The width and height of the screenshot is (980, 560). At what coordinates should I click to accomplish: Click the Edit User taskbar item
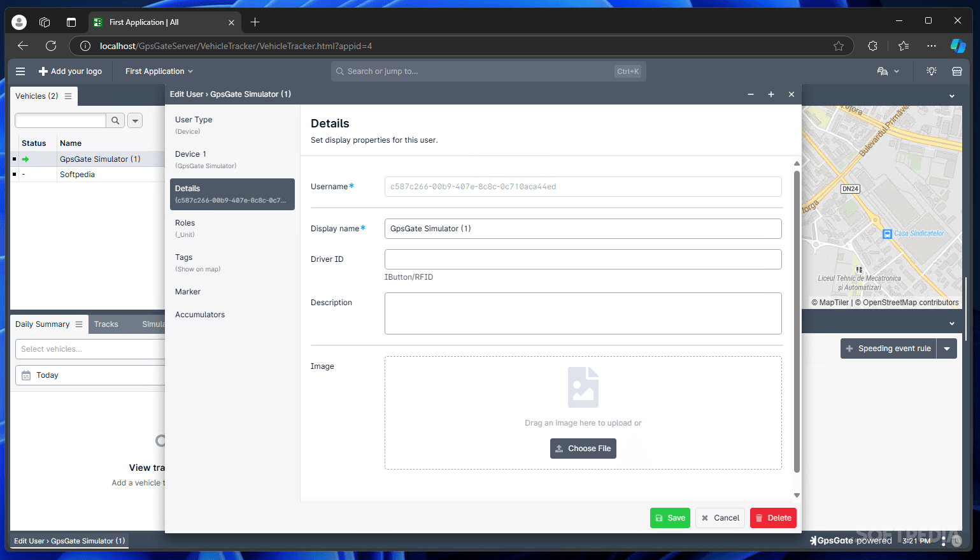point(69,541)
